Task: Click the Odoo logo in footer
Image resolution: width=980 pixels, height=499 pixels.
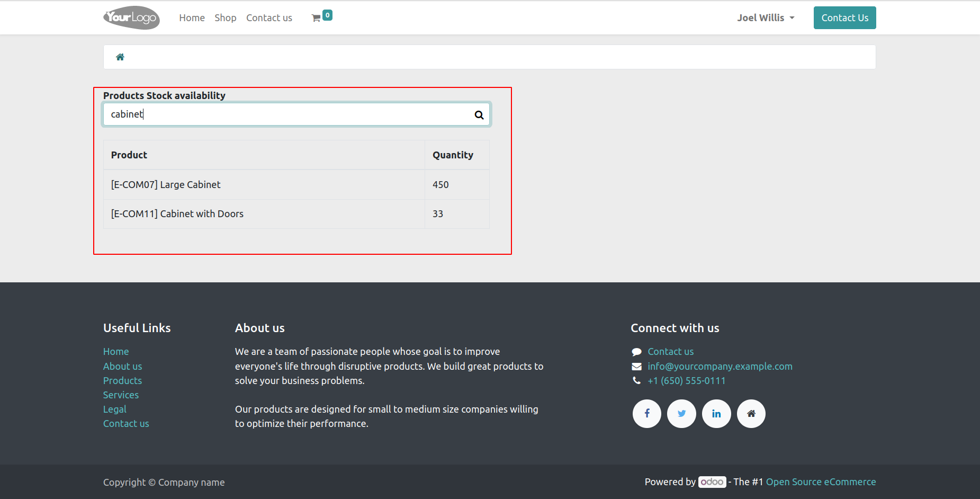Action: [712, 482]
